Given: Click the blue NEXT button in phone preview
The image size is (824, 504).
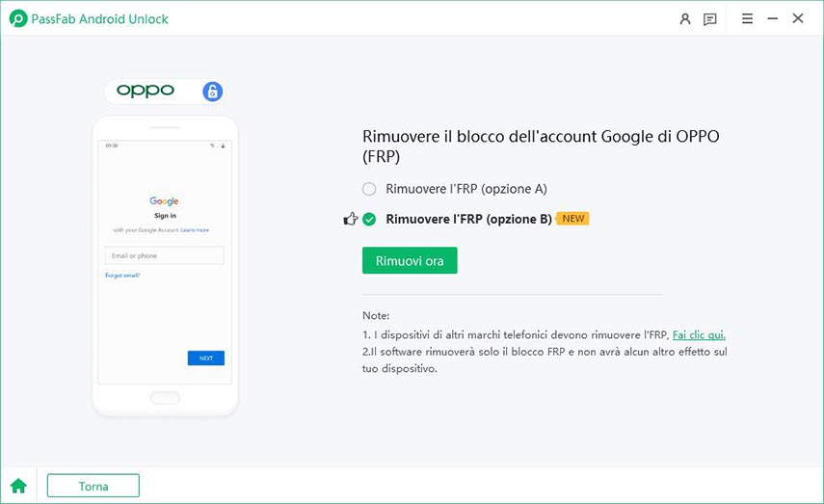Looking at the screenshot, I should (205, 358).
